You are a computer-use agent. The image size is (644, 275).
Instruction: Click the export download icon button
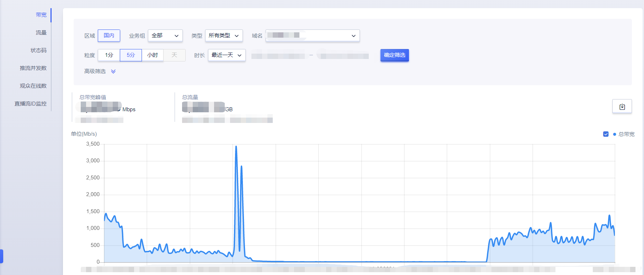pos(622,107)
